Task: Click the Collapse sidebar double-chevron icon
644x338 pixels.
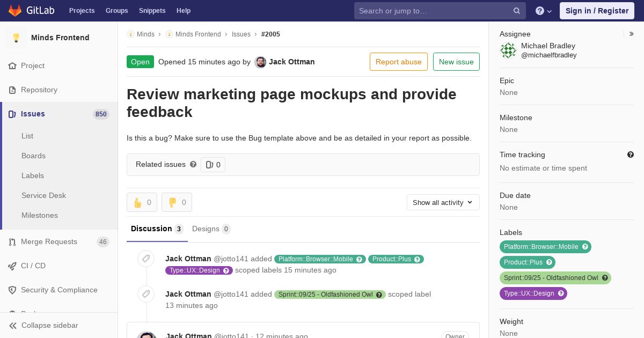Action: [13, 325]
